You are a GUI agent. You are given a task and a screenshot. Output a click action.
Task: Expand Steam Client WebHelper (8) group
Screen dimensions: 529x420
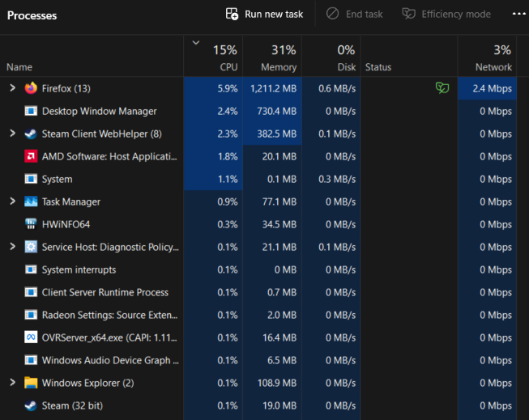[12, 134]
